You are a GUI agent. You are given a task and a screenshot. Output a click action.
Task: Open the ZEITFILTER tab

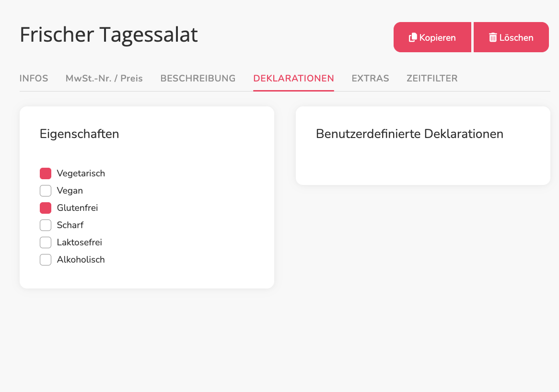(x=432, y=79)
